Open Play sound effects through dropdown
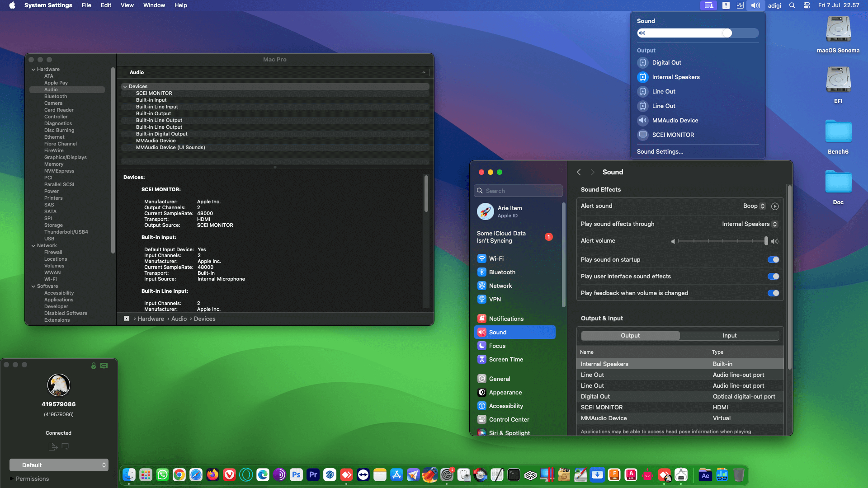The image size is (868, 488). coord(750,224)
